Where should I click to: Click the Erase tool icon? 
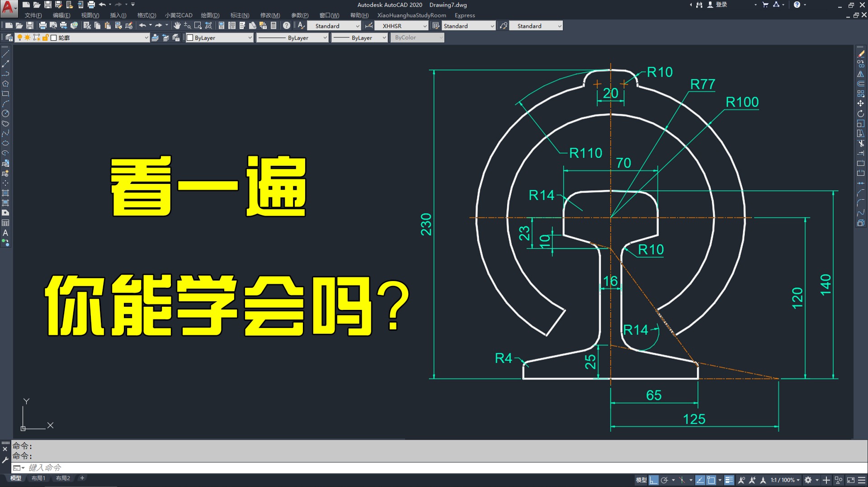(x=861, y=54)
